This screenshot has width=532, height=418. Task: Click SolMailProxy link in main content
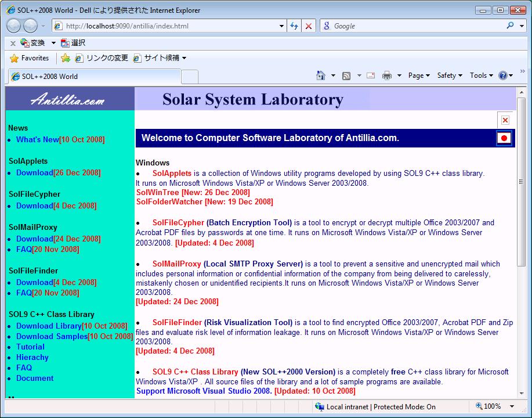coord(177,264)
